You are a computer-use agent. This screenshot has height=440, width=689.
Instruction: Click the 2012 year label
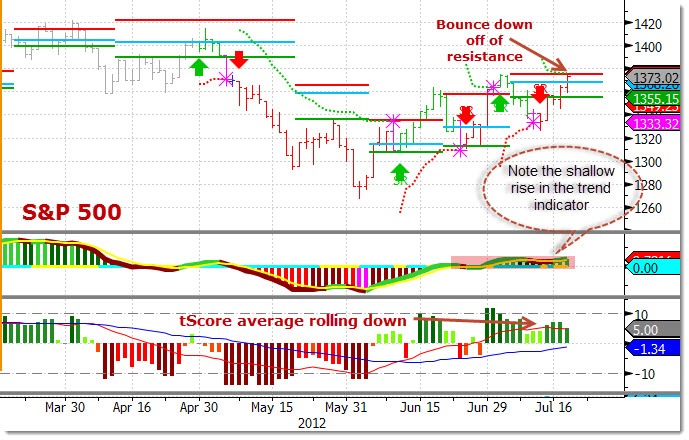312,423
